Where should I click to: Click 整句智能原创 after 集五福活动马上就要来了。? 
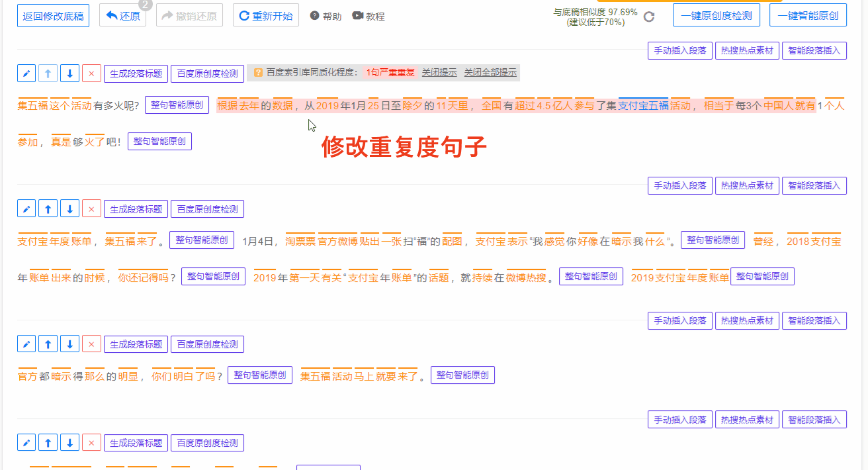click(462, 375)
